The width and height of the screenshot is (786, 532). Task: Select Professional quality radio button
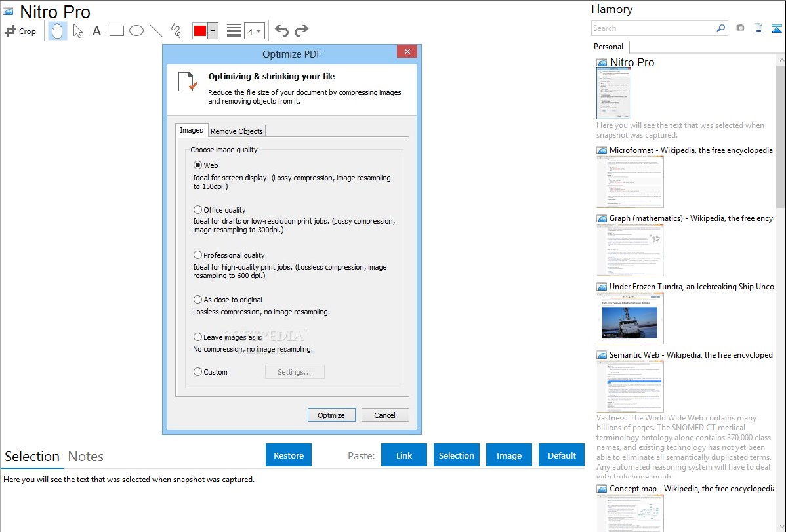[198, 255]
